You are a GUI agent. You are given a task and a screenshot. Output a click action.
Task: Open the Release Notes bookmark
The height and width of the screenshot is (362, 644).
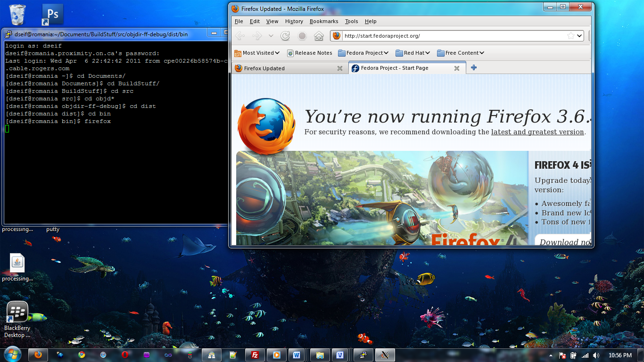coord(310,53)
